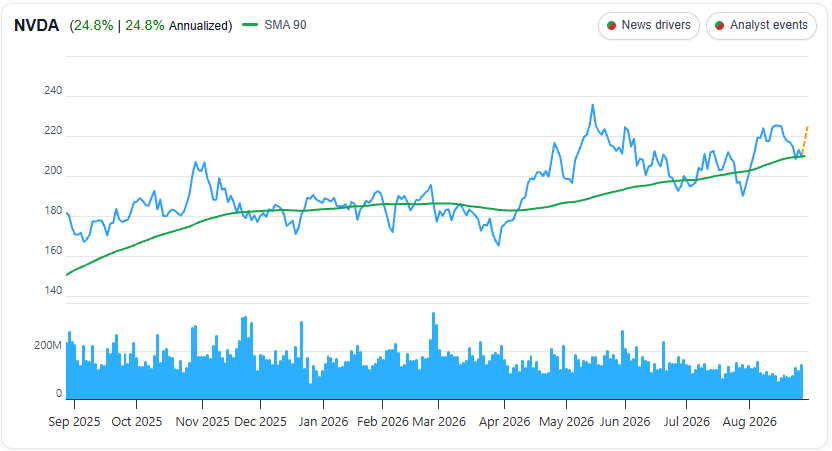Select the Apr 2026 axis label

click(x=504, y=422)
